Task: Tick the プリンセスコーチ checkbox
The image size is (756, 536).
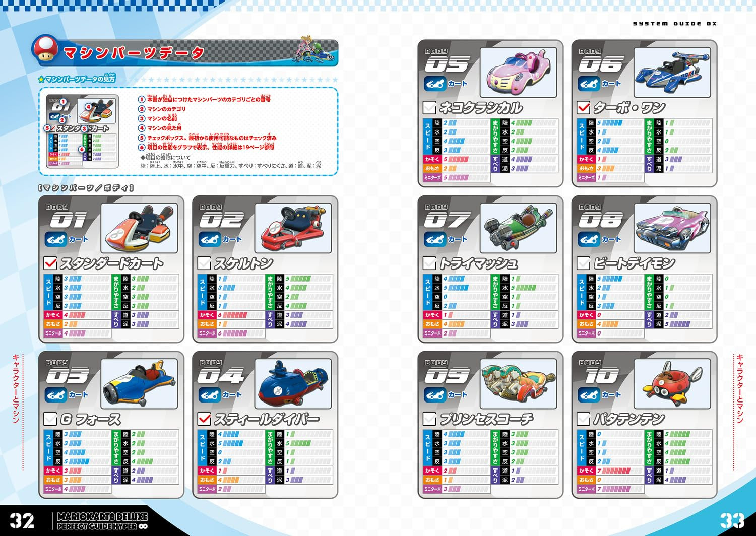Action: (x=429, y=419)
